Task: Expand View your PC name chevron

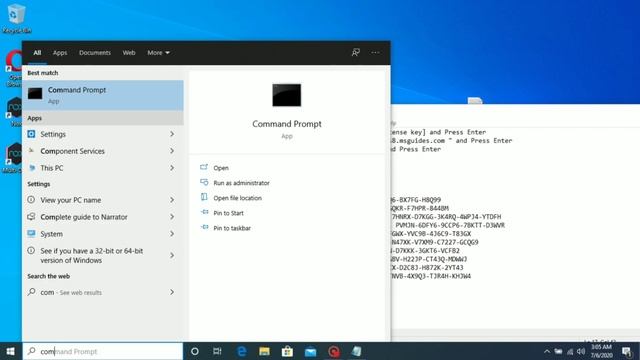Action: [x=172, y=200]
